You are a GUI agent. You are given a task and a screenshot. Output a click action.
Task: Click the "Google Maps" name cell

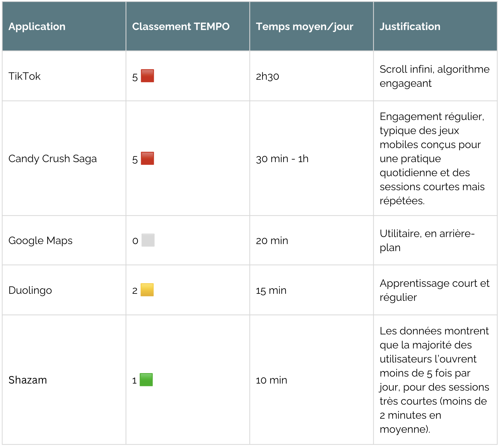pyautogui.click(x=40, y=241)
